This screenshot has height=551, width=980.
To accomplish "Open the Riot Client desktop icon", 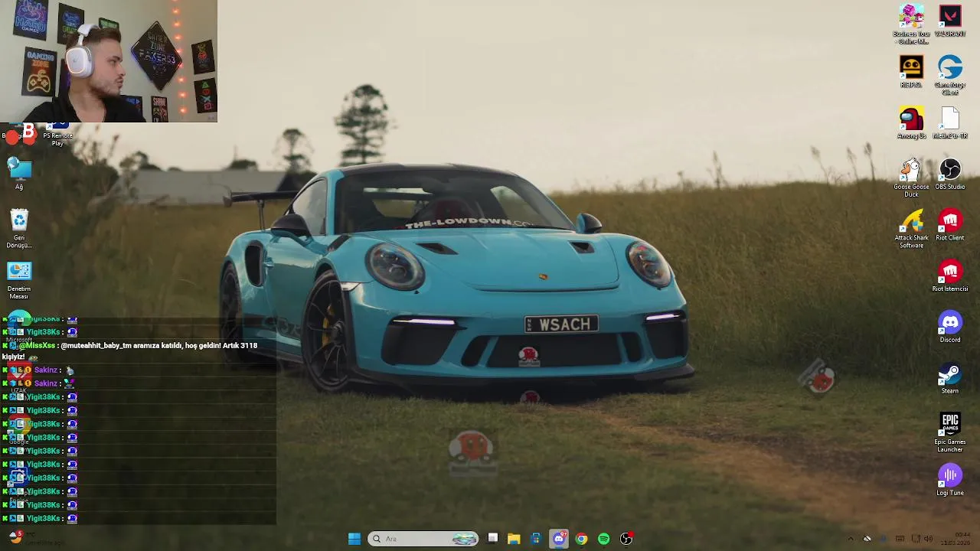I will point(950,225).
